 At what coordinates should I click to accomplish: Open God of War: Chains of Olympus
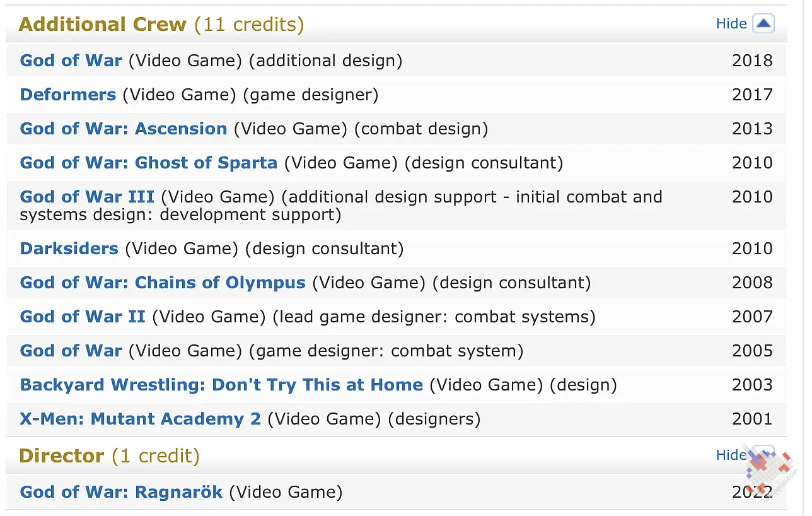(x=163, y=283)
